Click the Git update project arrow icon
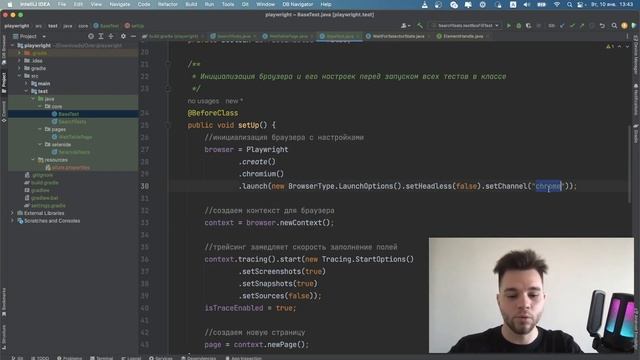Screen dimensions: 640x360 tap(562, 26)
